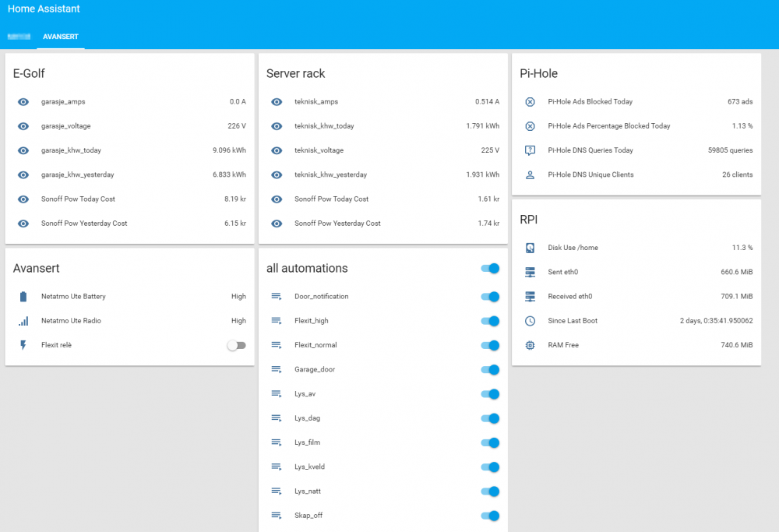Click the Pi-Hole Ads Blocked Today icon
779x532 pixels.
pyautogui.click(x=530, y=102)
